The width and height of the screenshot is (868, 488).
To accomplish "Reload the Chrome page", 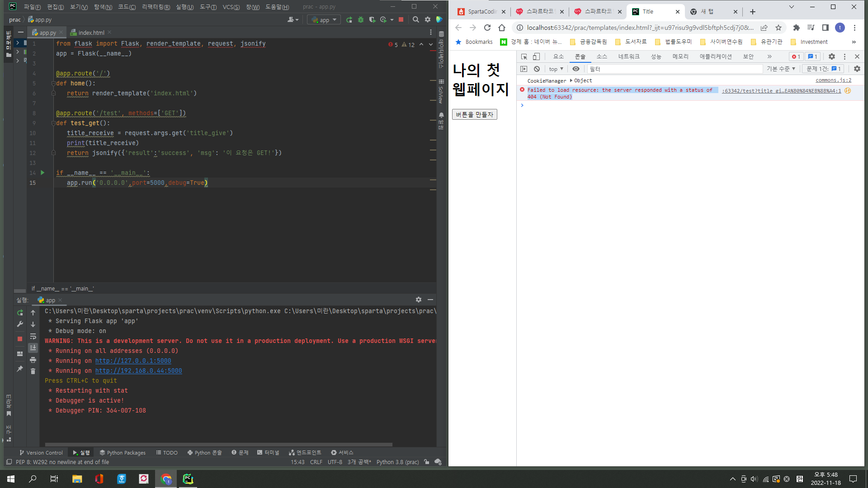I will (487, 28).
